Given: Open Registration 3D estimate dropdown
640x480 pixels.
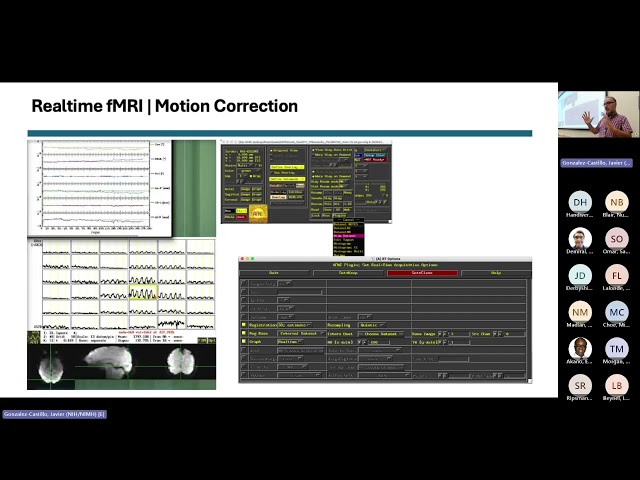Looking at the screenshot, I should pos(295,325).
